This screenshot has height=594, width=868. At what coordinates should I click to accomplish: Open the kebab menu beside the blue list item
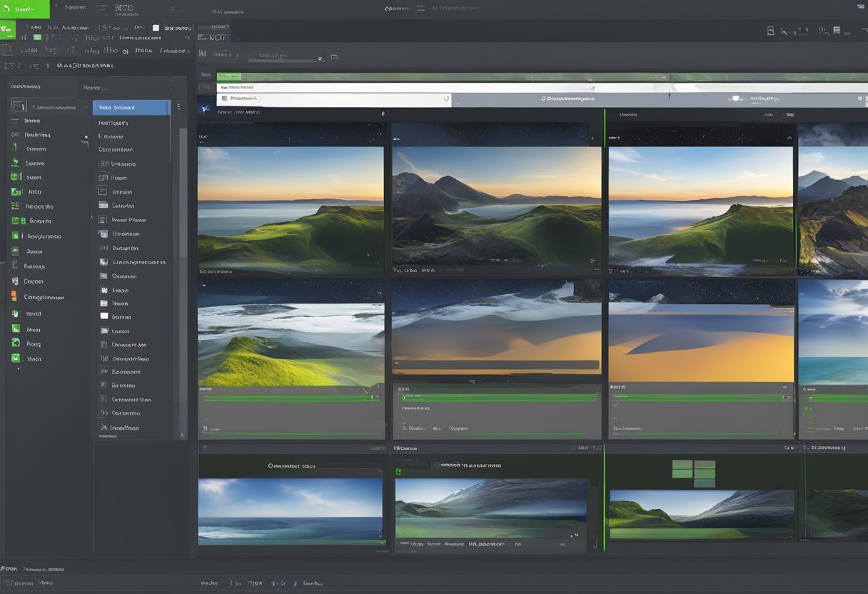178,107
